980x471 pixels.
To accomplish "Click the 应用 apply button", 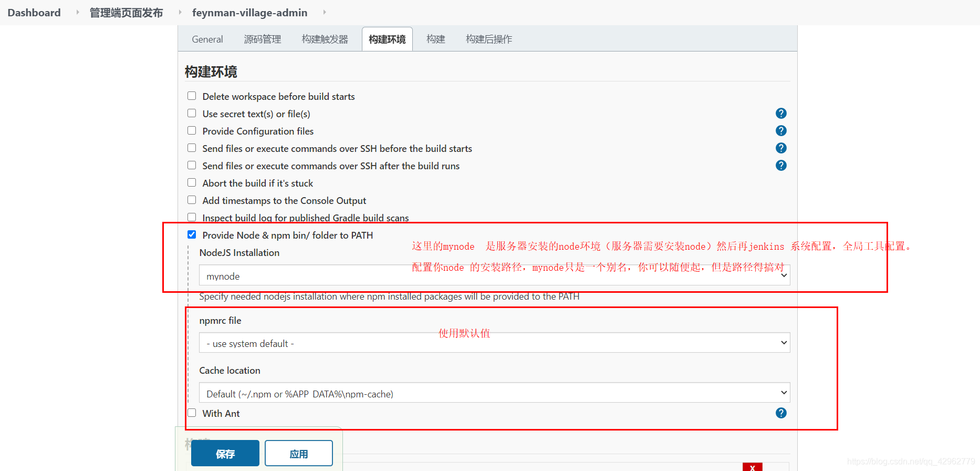I will [x=299, y=453].
